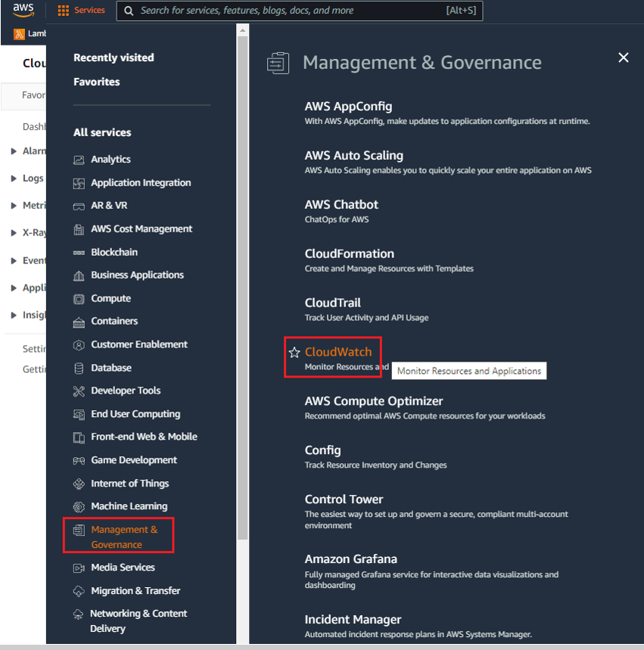The image size is (644, 650).
Task: Expand the Metrics section arrow
Action: click(x=14, y=206)
